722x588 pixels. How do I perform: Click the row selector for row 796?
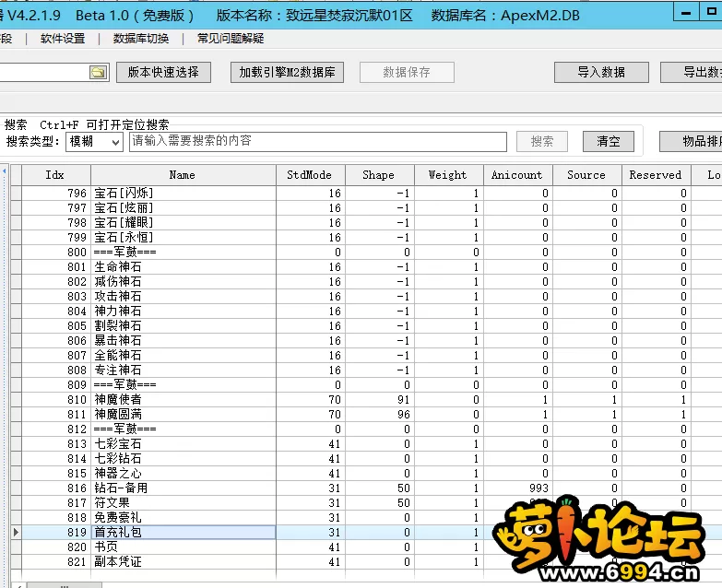[x=16, y=194]
